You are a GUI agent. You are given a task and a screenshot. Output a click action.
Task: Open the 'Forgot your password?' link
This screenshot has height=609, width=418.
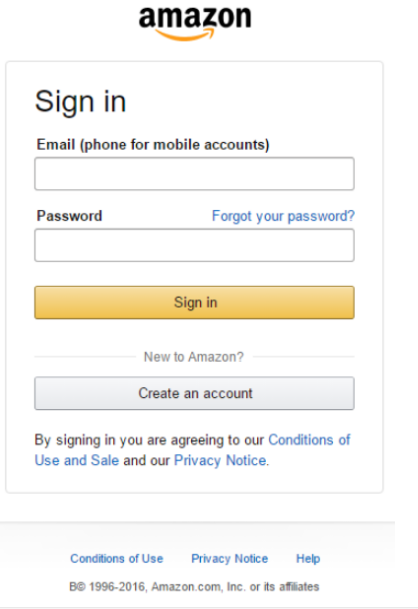[x=283, y=216]
